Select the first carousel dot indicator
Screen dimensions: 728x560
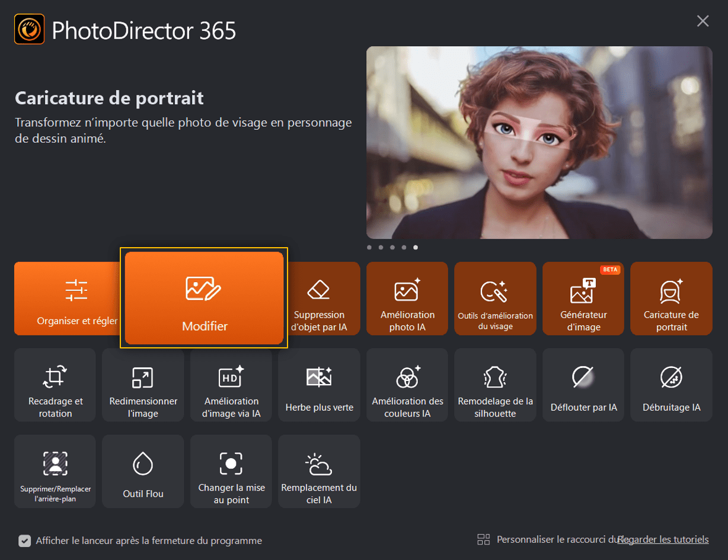[369, 247]
